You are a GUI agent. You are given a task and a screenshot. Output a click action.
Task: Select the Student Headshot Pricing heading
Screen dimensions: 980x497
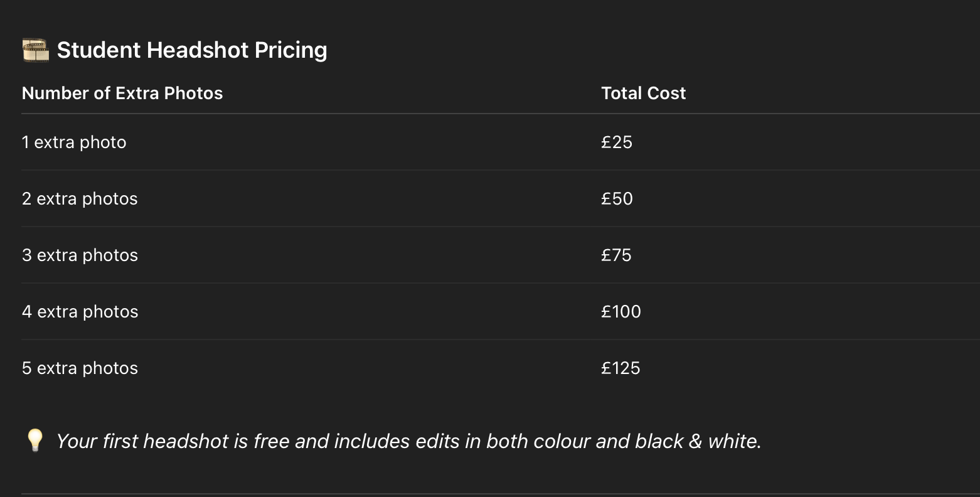click(192, 50)
